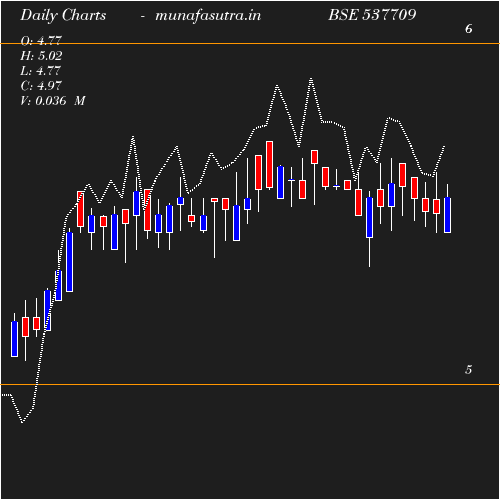Click the price axis label '6'
The height and width of the screenshot is (500, 500).
coord(469,29)
